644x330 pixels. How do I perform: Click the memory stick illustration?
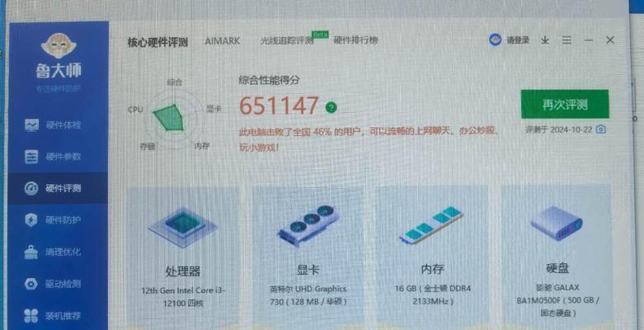click(431, 225)
